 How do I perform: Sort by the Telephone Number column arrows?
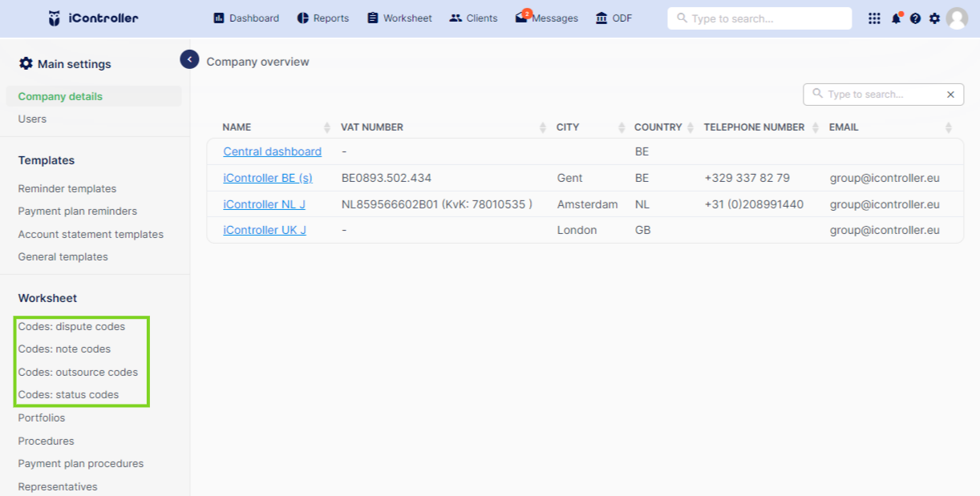(816, 127)
